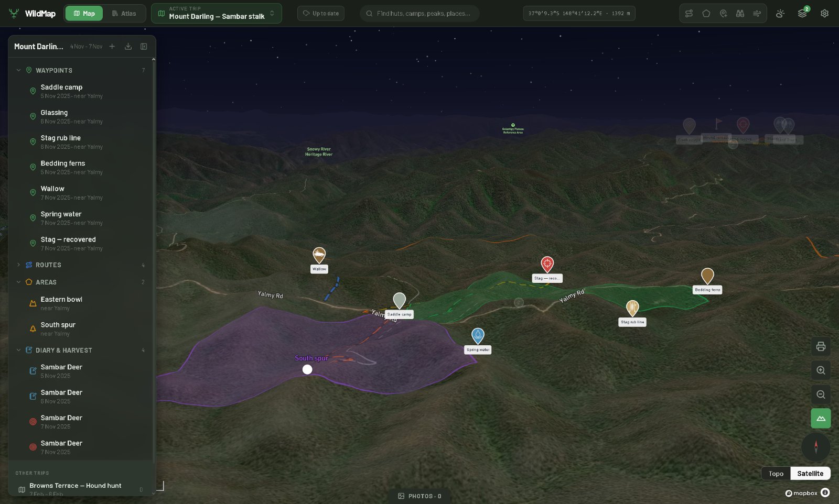Select the South spur area in list
The image size is (839, 504).
(81, 329)
